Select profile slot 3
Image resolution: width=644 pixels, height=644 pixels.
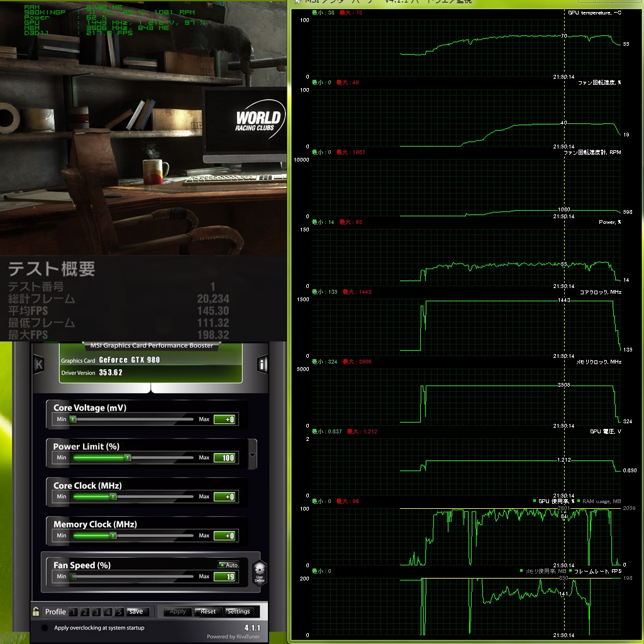[96, 612]
